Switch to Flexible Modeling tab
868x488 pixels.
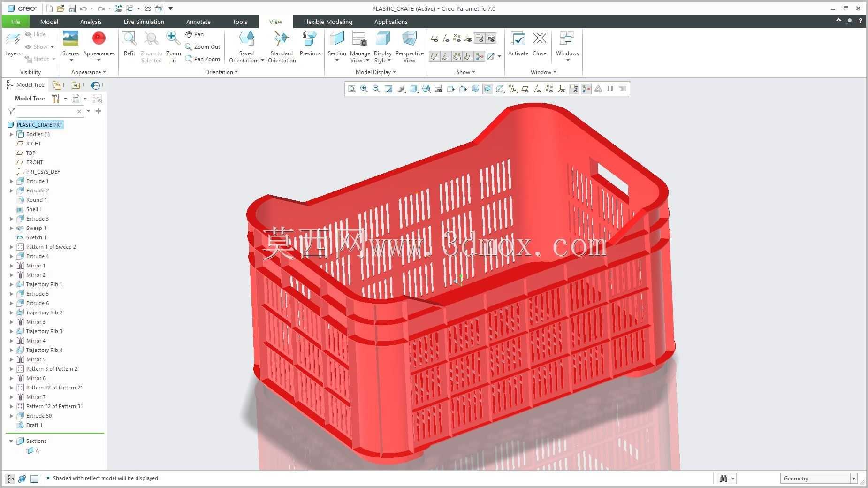328,22
